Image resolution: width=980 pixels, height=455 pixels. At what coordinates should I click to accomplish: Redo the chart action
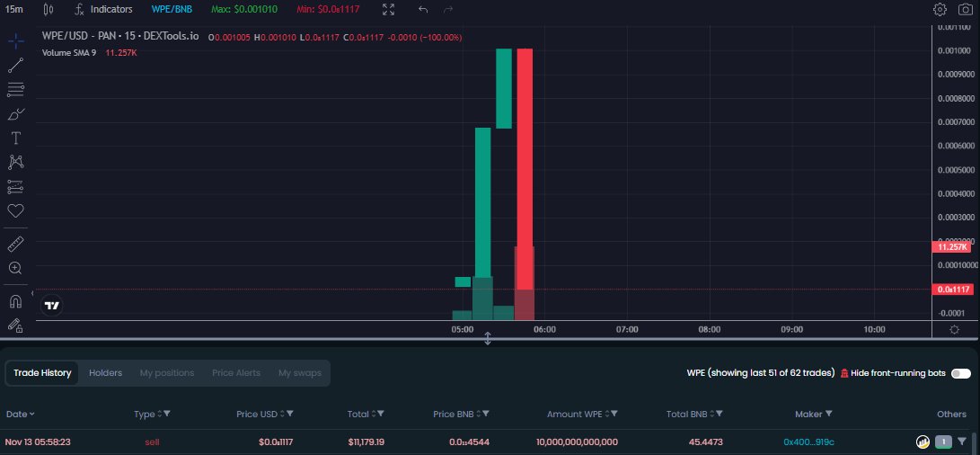pyautogui.click(x=447, y=9)
